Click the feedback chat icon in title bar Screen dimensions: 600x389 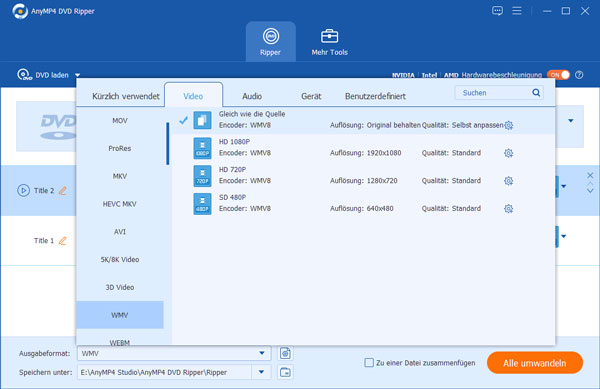497,11
